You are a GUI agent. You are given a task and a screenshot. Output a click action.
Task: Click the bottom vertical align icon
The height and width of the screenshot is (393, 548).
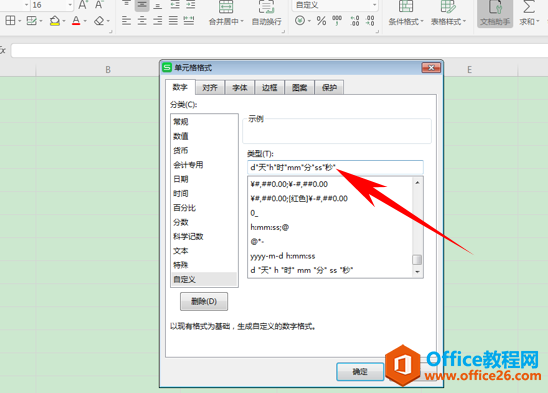click(158, 5)
